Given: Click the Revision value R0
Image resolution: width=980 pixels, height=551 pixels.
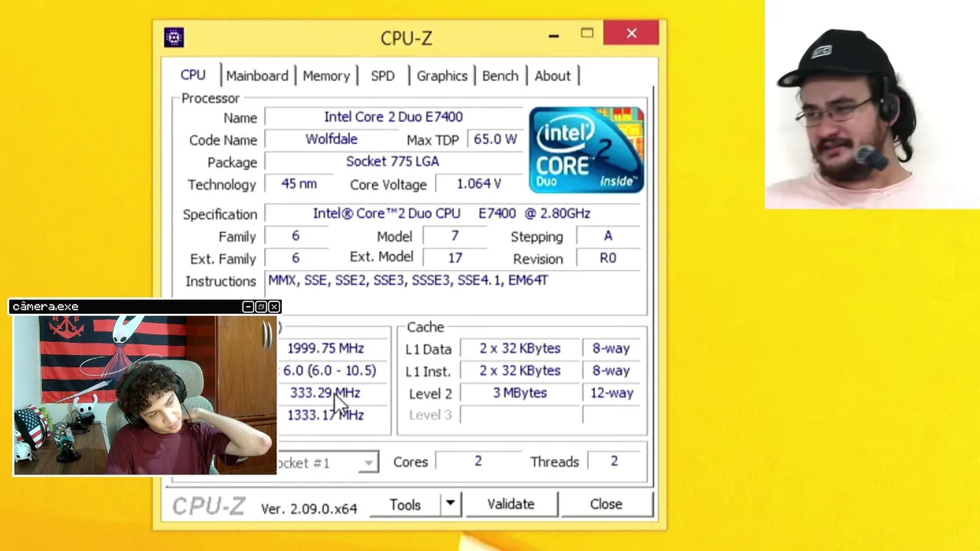Looking at the screenshot, I should tap(608, 258).
